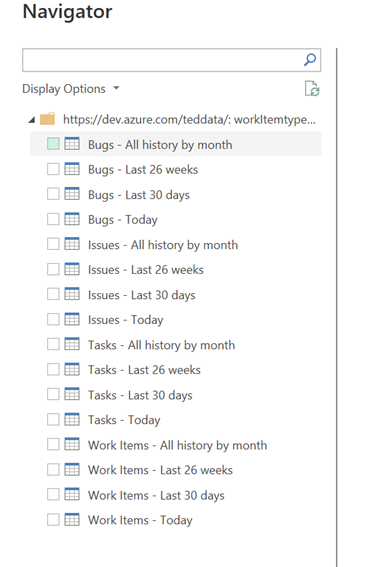Select "Work Items - All history by month" text
This screenshot has width=386, height=567.
tap(178, 445)
